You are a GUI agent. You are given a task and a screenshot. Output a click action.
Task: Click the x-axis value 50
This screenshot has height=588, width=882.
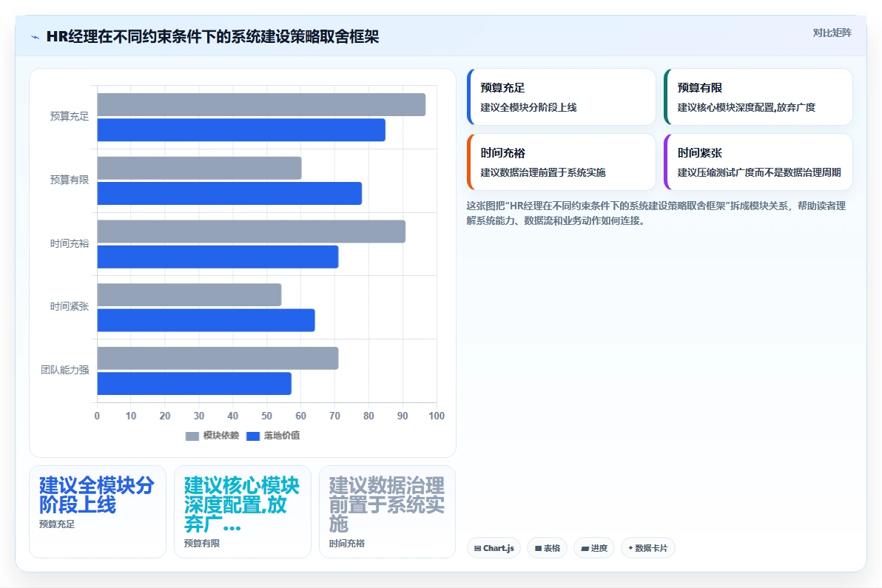click(266, 416)
